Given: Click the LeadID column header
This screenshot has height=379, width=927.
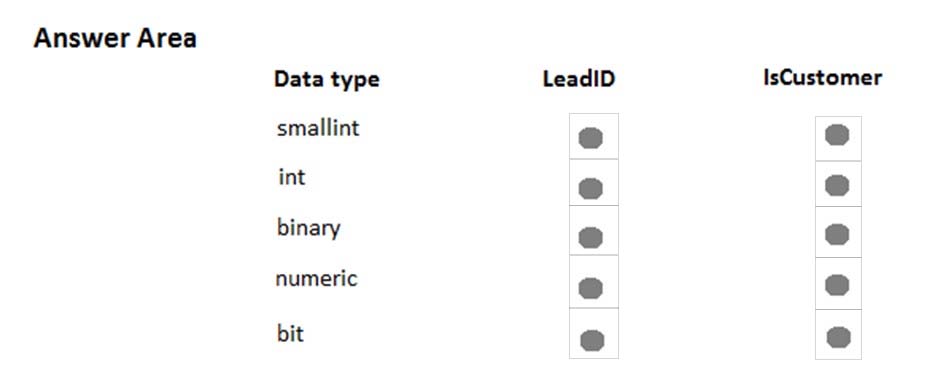Looking at the screenshot, I should pyautogui.click(x=579, y=79).
